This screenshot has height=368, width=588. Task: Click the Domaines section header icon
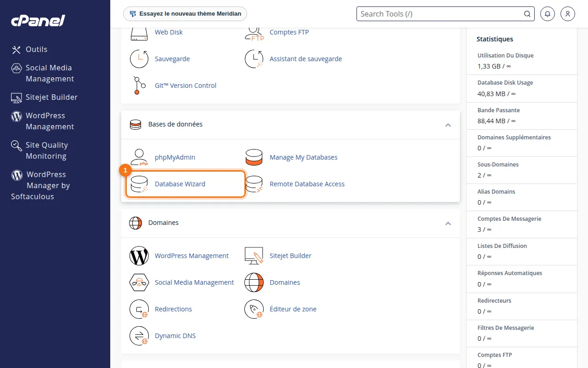tap(136, 223)
